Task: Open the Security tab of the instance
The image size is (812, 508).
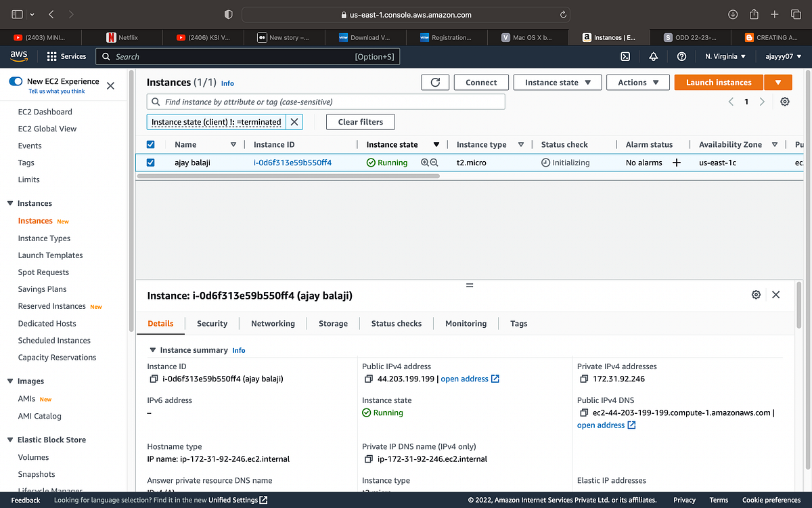Action: coord(212,323)
